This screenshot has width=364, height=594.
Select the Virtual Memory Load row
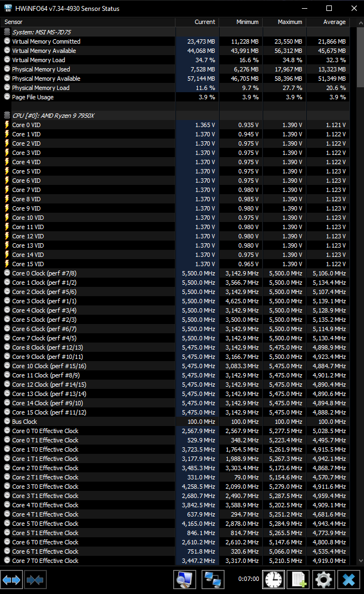(175, 60)
